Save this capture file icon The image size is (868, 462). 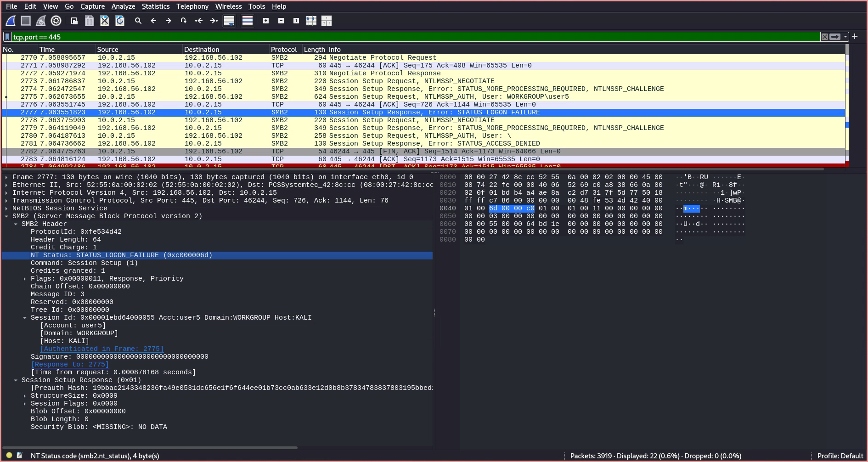point(90,21)
